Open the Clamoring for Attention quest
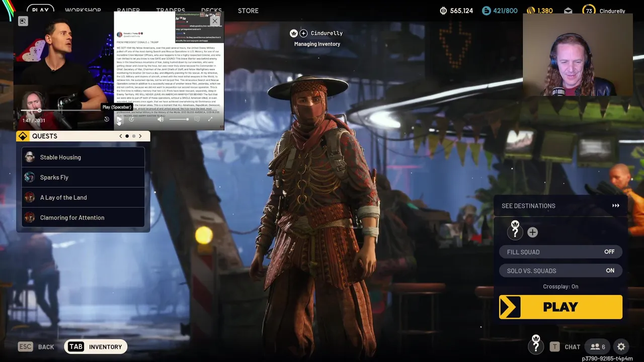 click(84, 218)
